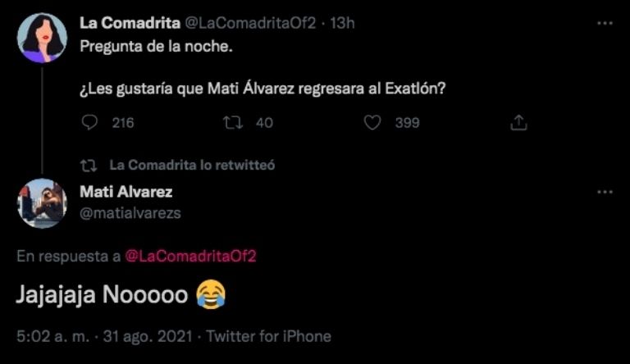The height and width of the screenshot is (364, 630).
Task: Retweet La Comadrita's question tweet
Action: point(232,122)
